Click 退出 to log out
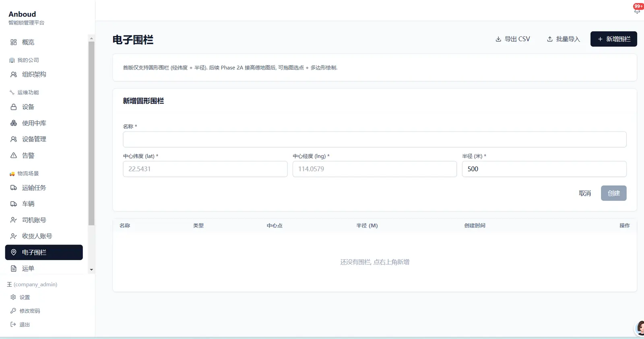Screen dimensions: 644x339 (x=25, y=325)
